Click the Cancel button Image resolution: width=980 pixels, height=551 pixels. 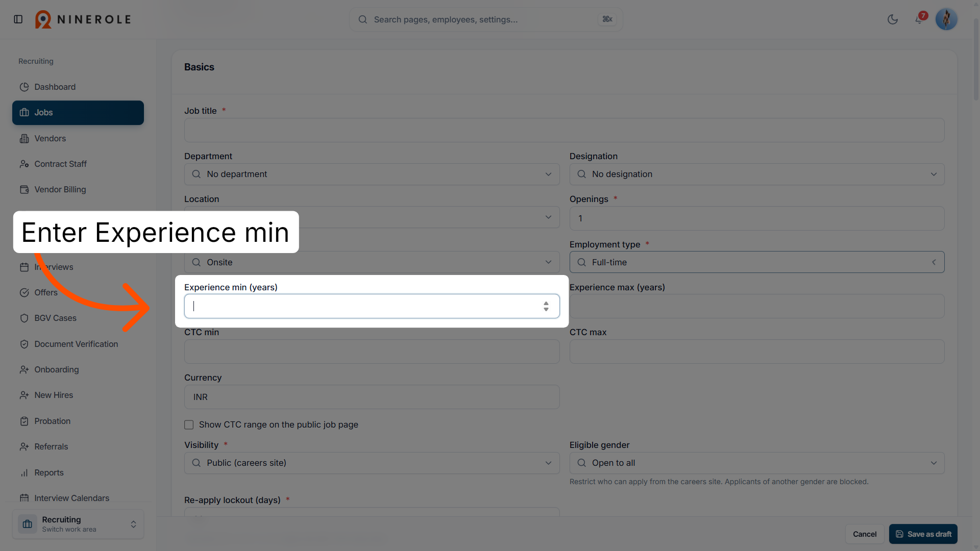[x=865, y=534]
